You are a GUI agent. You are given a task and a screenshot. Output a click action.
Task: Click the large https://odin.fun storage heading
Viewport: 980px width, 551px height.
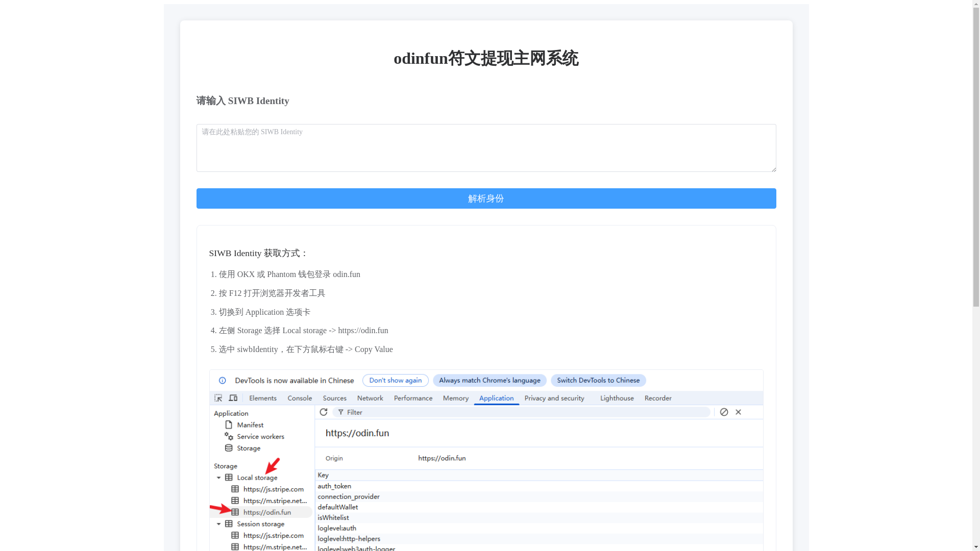coord(357,433)
